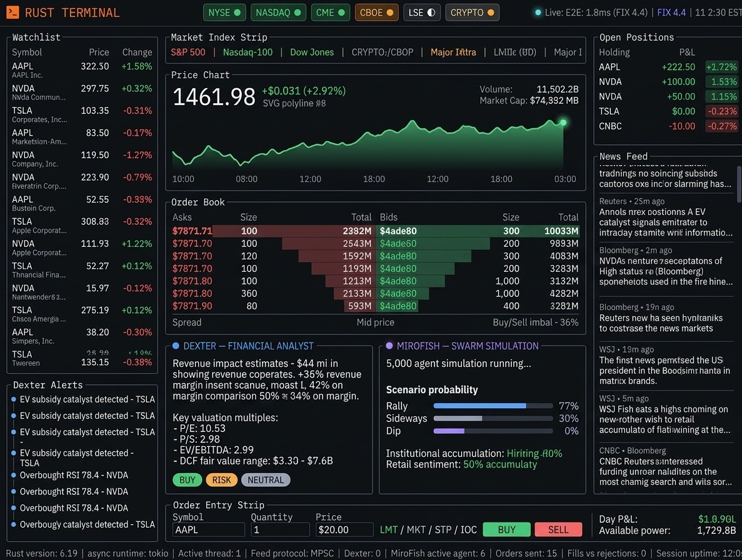
Task: Select the Dow Jones index tab
Action: [312, 52]
